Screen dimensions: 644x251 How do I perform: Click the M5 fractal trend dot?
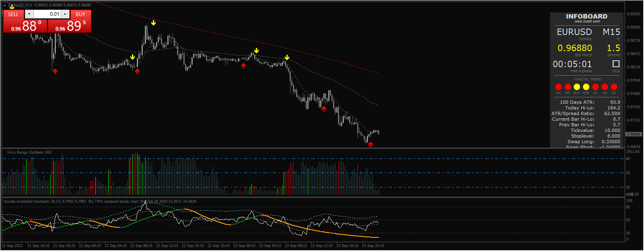tap(568, 87)
